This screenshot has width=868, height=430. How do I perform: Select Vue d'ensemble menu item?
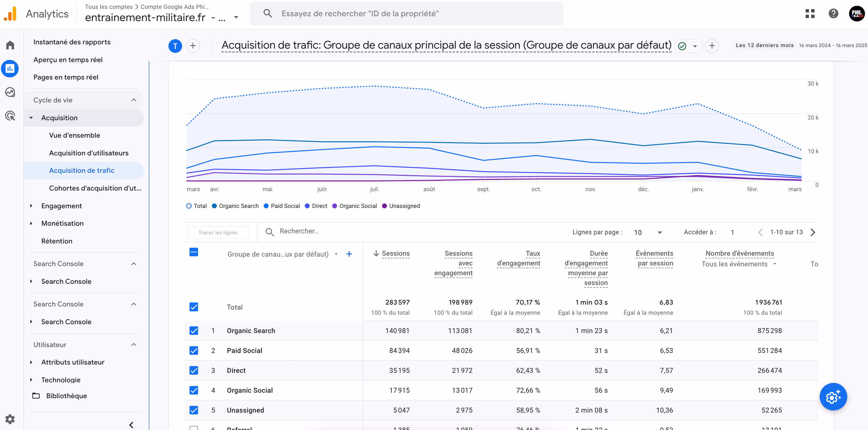click(x=75, y=135)
